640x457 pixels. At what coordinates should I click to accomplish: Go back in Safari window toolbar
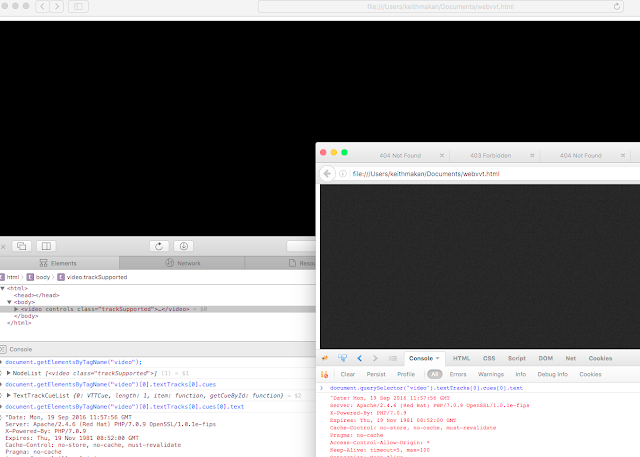[x=42, y=7]
